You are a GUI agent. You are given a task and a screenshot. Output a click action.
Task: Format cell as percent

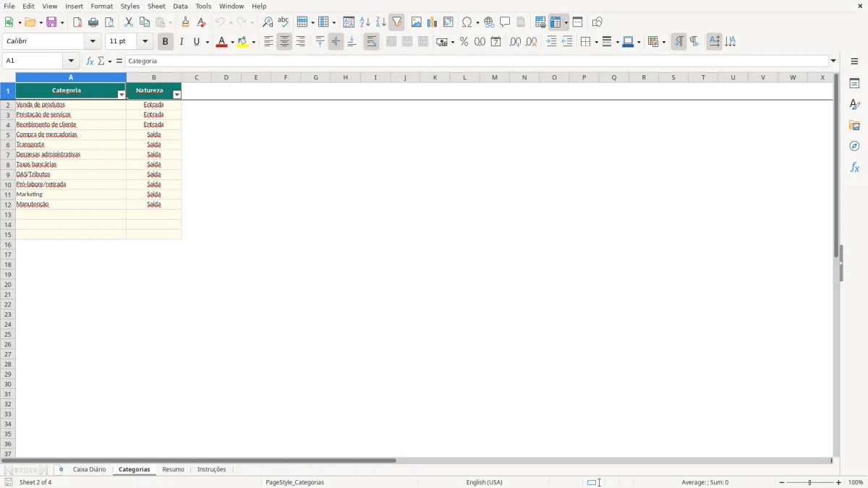pyautogui.click(x=464, y=42)
